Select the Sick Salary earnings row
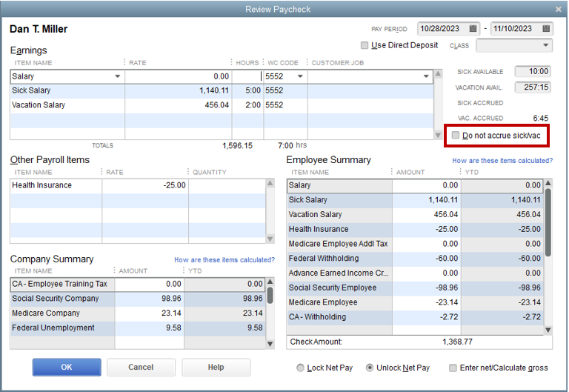The width and height of the screenshot is (569, 392). click(x=222, y=90)
